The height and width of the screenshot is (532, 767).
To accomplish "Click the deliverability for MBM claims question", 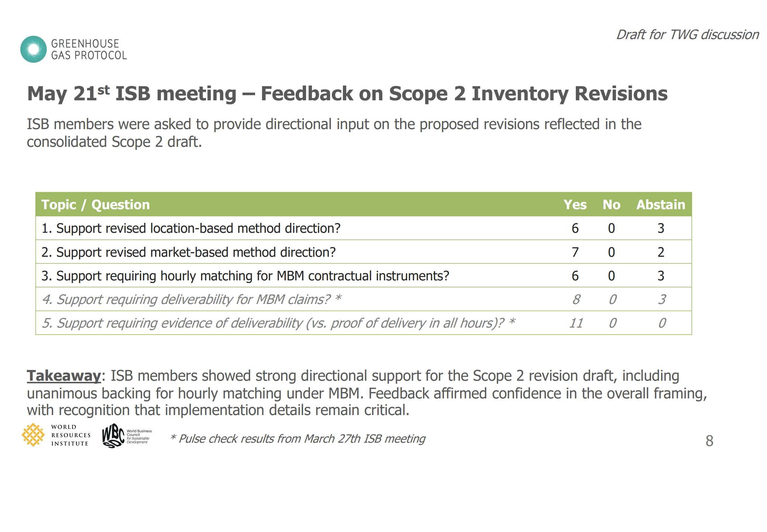I will click(192, 300).
